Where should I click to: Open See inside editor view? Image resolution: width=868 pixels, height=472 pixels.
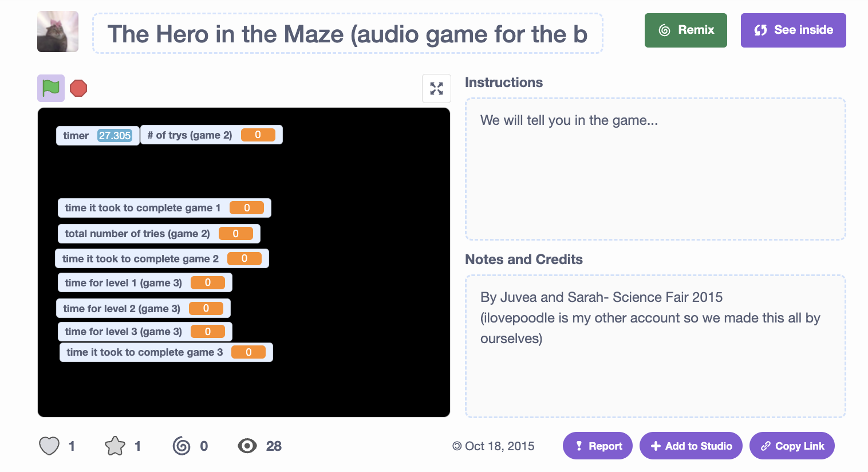794,30
